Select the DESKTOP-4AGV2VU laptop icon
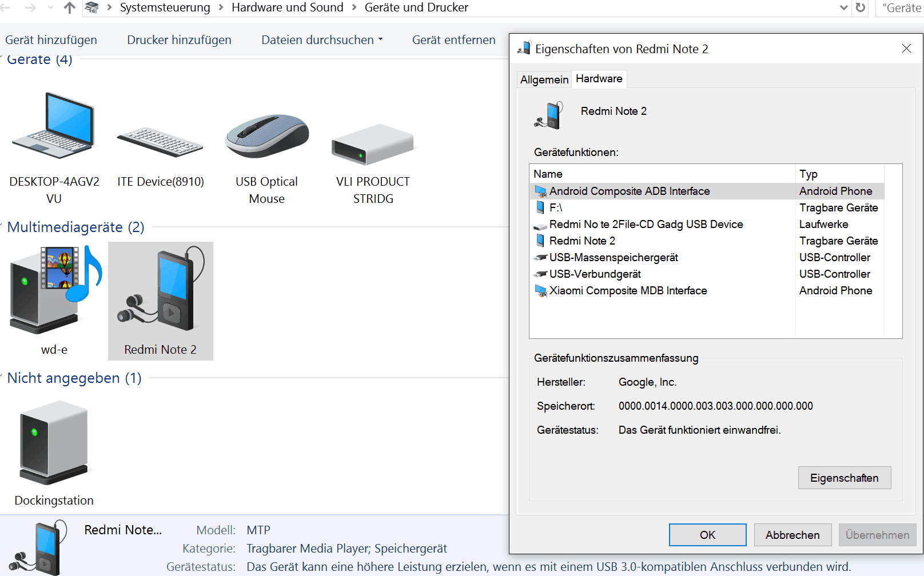 (x=54, y=126)
